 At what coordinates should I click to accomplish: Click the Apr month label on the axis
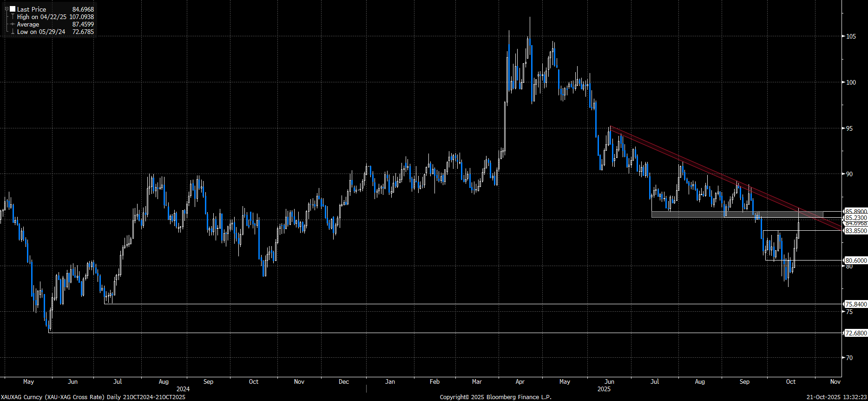tap(520, 381)
